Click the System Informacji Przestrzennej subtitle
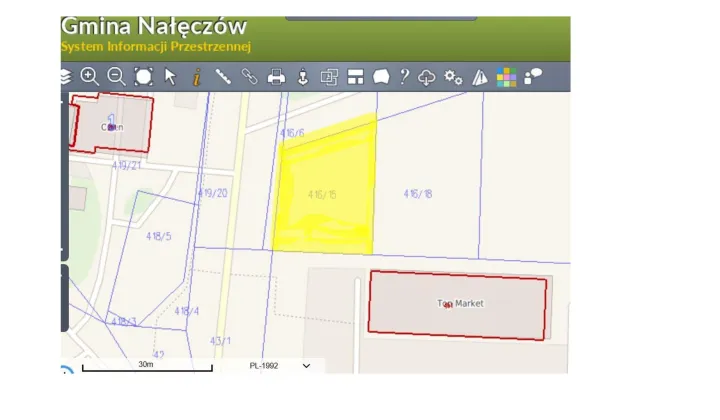 pyautogui.click(x=156, y=46)
